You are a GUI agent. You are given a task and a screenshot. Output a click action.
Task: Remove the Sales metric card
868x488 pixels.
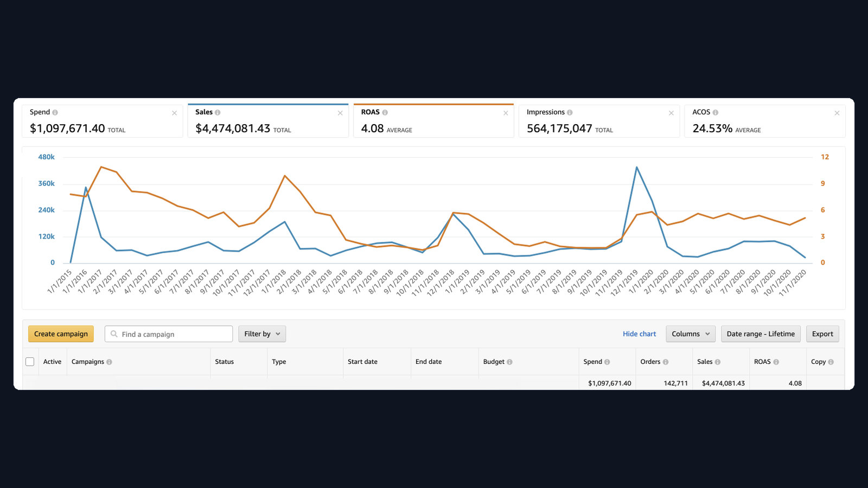pos(340,113)
